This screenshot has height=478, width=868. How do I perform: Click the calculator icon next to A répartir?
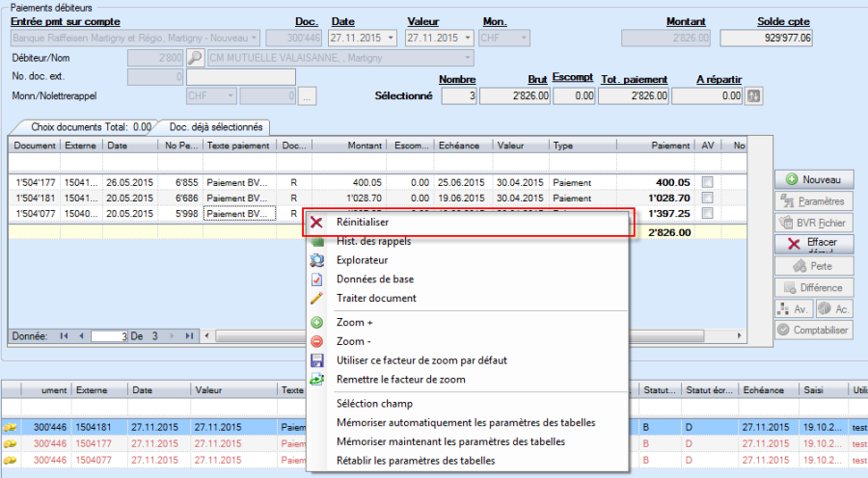coord(754,95)
